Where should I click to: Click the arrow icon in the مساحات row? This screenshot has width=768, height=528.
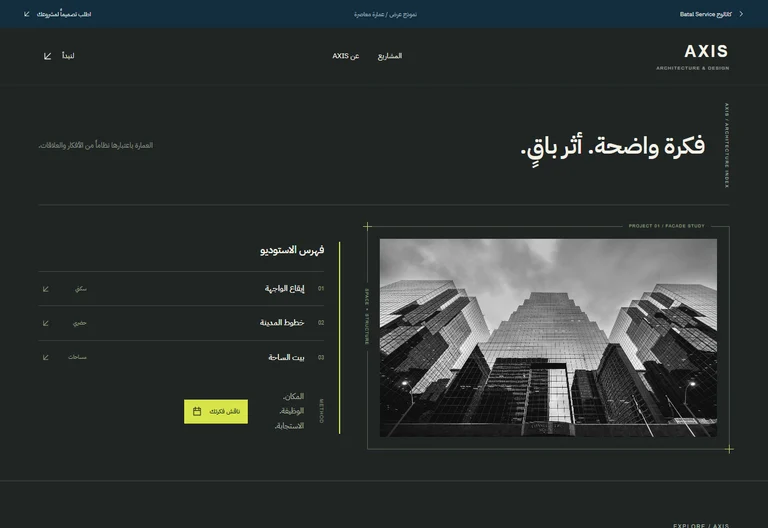pyautogui.click(x=46, y=358)
